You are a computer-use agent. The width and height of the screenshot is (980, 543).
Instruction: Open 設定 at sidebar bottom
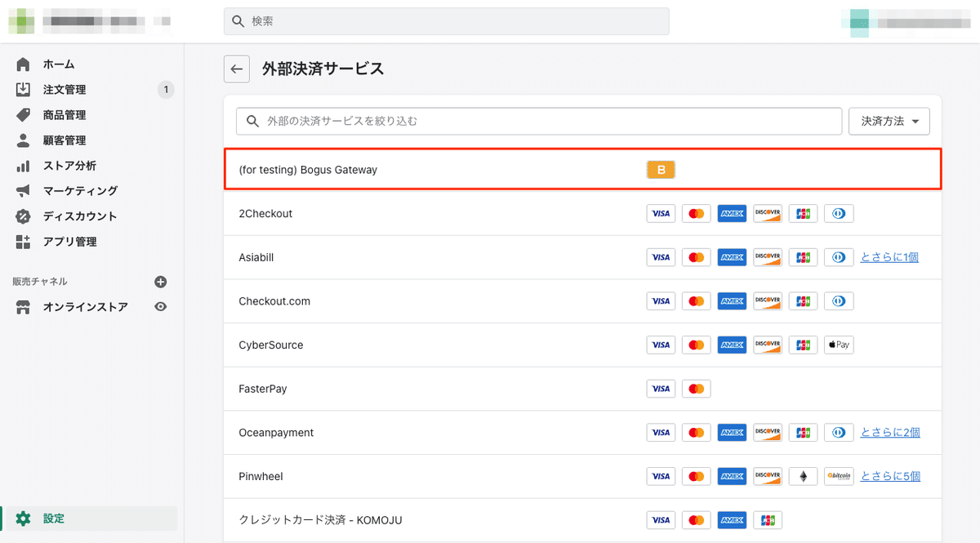54,519
